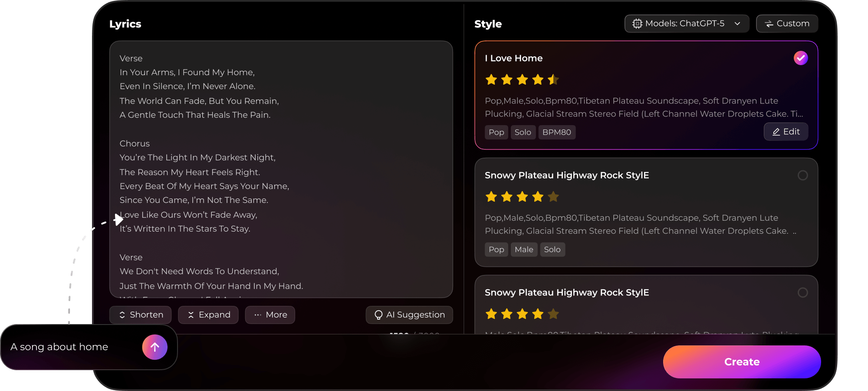Open the Models: ChatGPT-5 dropdown
This screenshot has height=391, width=868.
click(686, 24)
